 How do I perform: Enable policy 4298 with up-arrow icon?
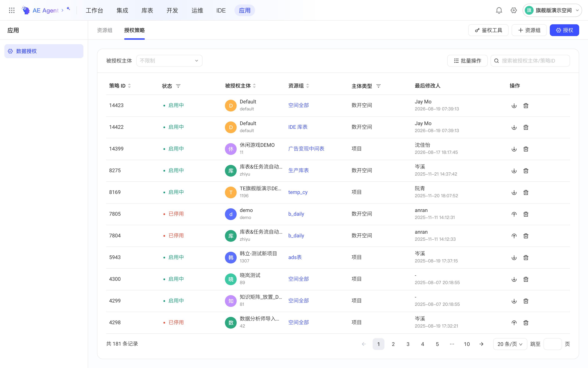click(x=514, y=323)
